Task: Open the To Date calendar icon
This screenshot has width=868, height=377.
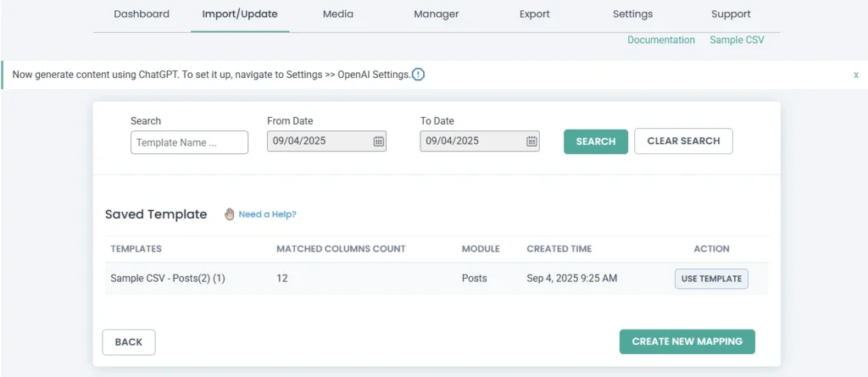Action: (531, 141)
